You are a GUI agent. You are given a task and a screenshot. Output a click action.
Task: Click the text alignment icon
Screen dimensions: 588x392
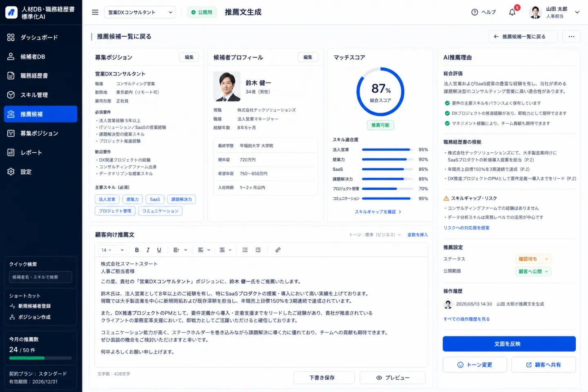coord(200,250)
